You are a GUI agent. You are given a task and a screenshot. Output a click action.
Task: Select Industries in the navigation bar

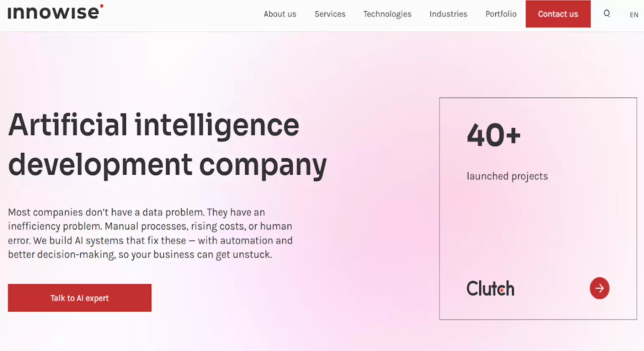(x=448, y=14)
